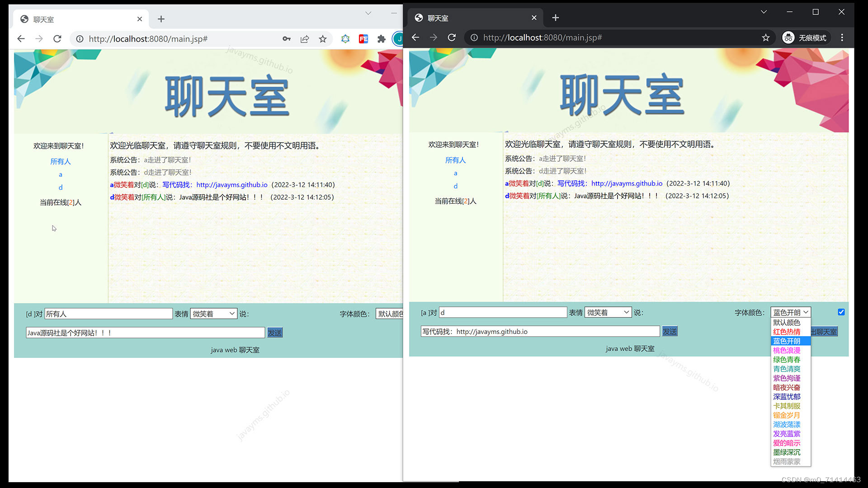Reload the left browser's chat page

pyautogui.click(x=57, y=39)
